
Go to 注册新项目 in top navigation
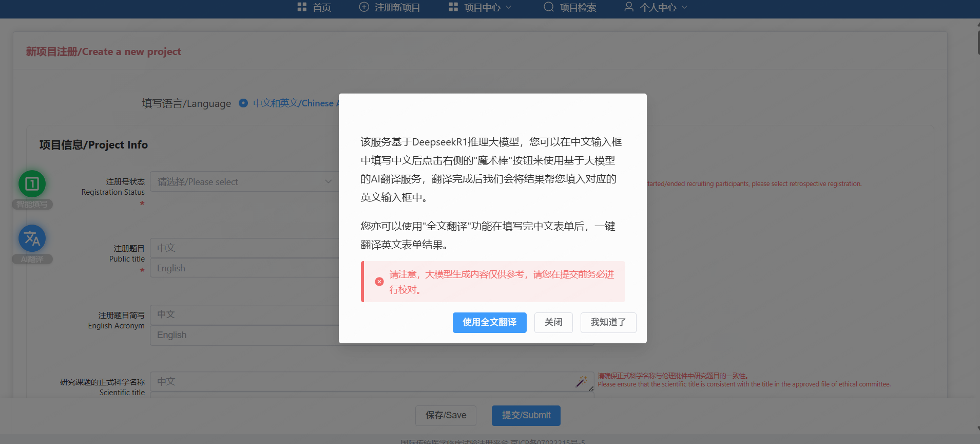(x=397, y=7)
